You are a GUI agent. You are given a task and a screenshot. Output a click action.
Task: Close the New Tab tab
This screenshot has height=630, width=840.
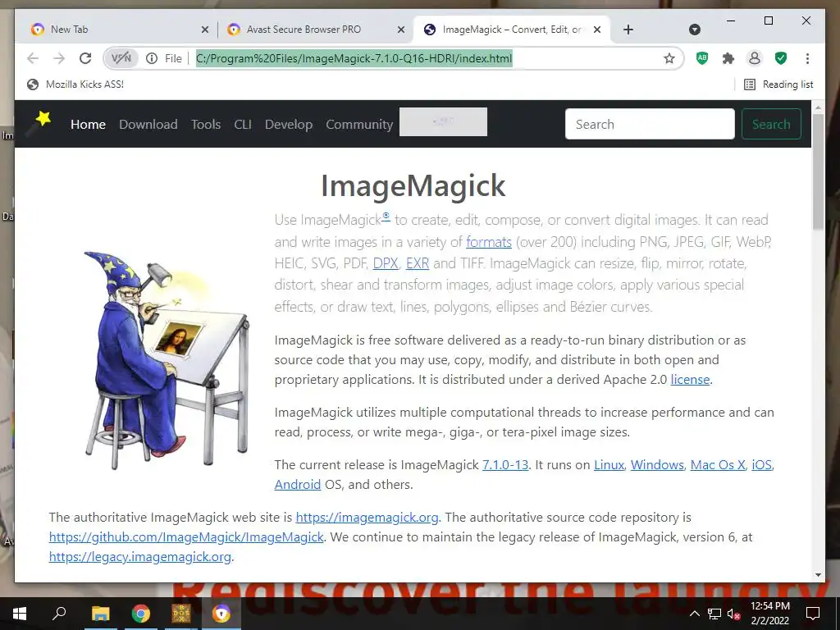pyautogui.click(x=204, y=30)
